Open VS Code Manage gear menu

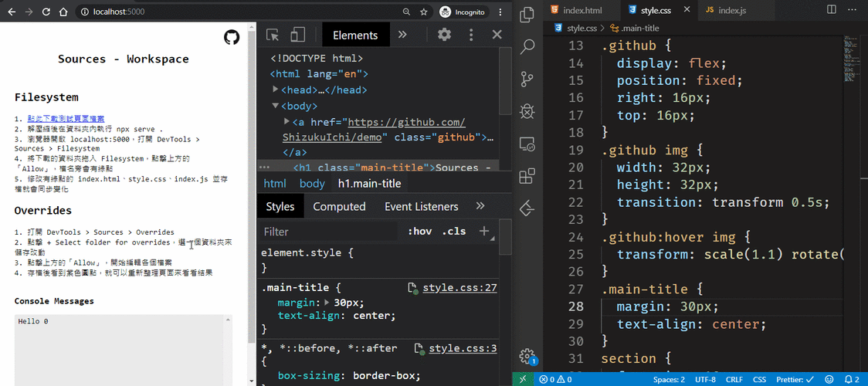pyautogui.click(x=527, y=354)
